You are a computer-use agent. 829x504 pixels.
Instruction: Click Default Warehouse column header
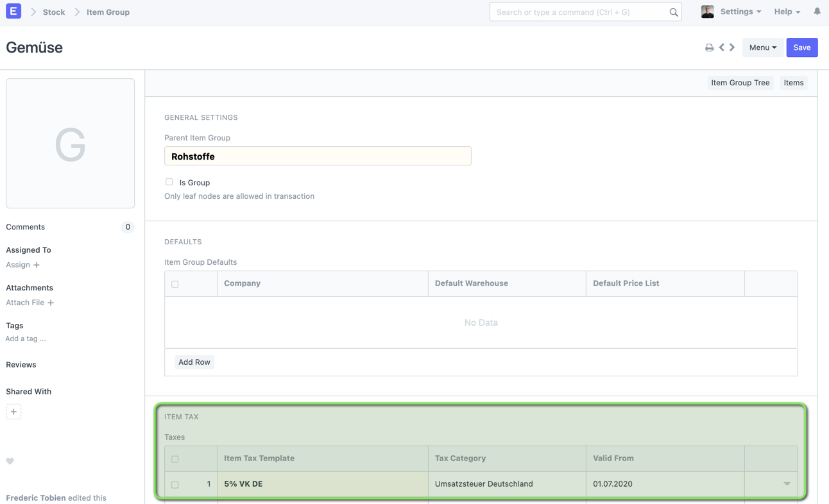click(507, 283)
